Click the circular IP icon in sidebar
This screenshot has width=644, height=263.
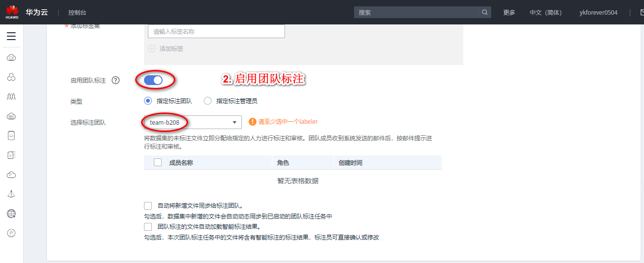[x=11, y=233]
